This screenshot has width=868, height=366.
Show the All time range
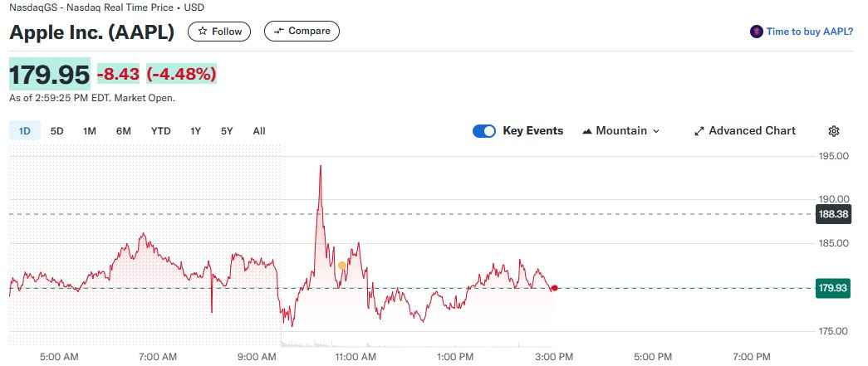(259, 131)
